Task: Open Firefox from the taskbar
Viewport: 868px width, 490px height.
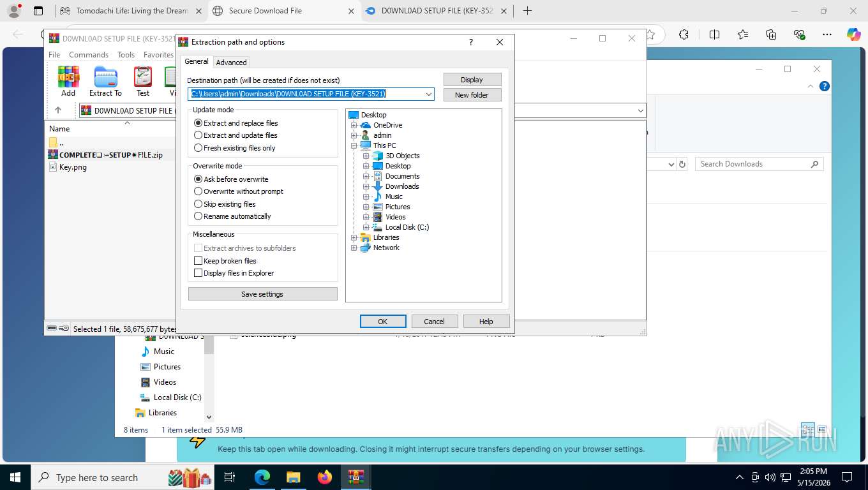Action: 325,477
